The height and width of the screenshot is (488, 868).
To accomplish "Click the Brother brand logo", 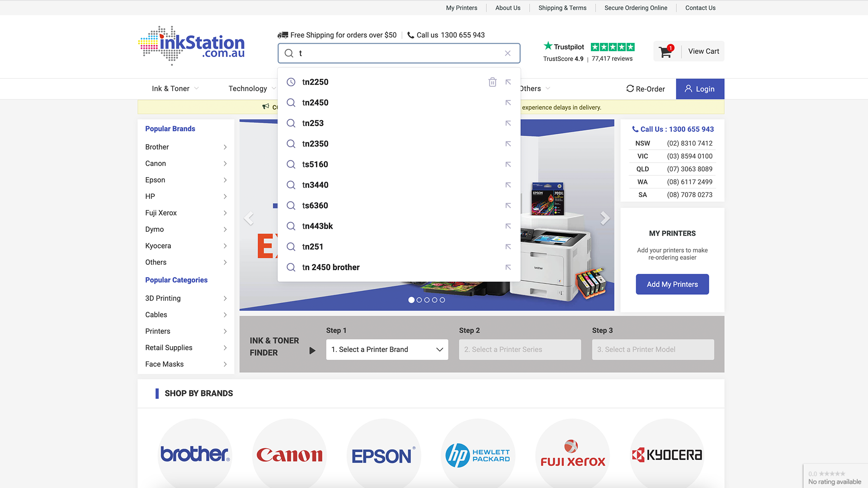I will 195,454.
